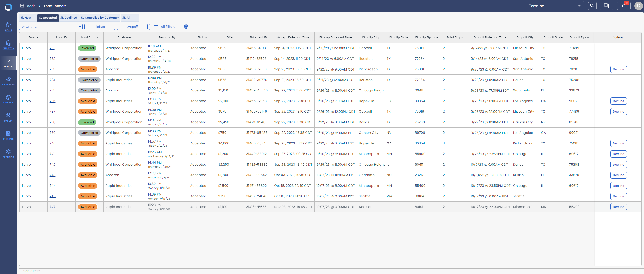The image size is (644, 274).
Task: Open the Safety section
Action: [x=8, y=118]
